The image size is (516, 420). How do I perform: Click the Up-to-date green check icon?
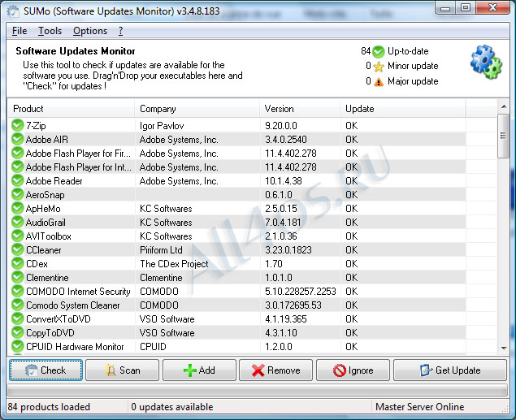[379, 51]
